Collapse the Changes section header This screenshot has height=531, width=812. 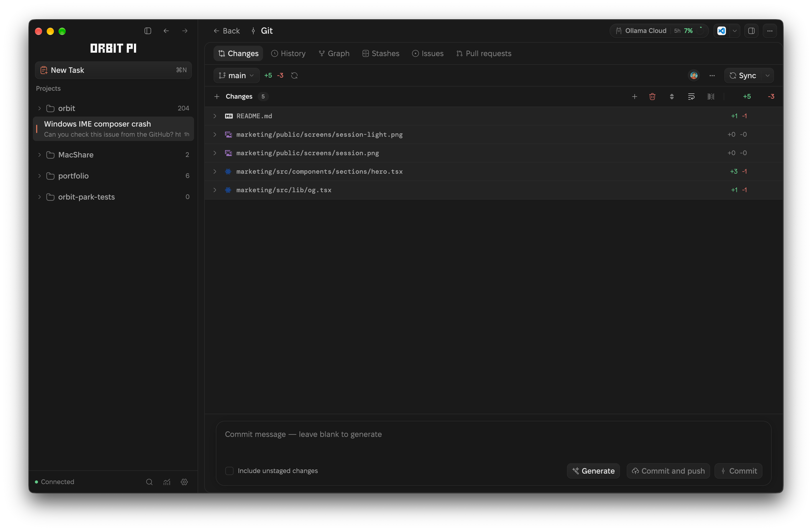(239, 97)
